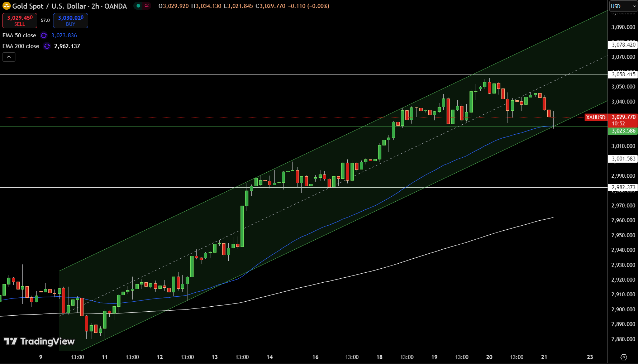Click the date 9 on time axis
Viewport: 638px width, 364px height.
click(41, 357)
